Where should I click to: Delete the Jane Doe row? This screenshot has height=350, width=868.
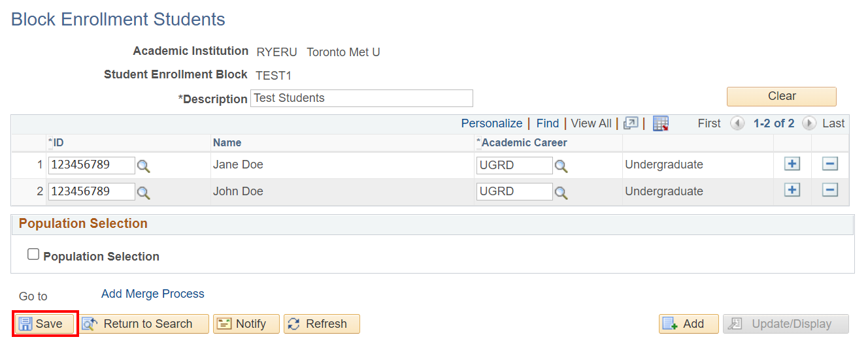pyautogui.click(x=829, y=164)
